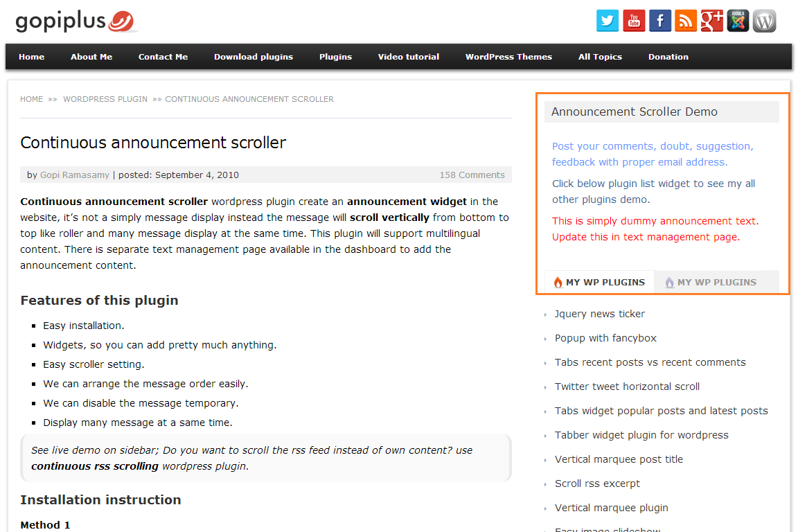Open Popup with fancybox link
This screenshot has width=798, height=532.
(x=605, y=338)
